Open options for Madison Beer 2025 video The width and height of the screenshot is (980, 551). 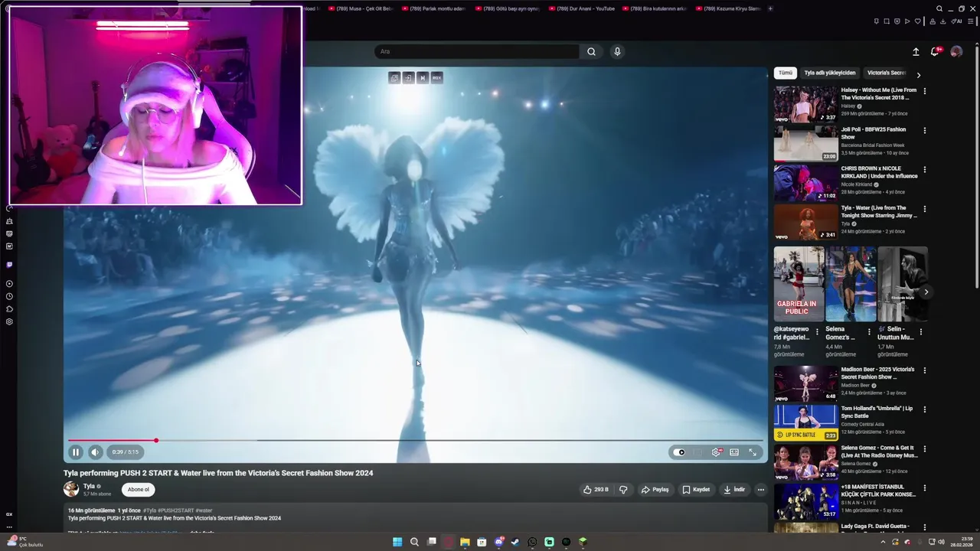coord(925,370)
